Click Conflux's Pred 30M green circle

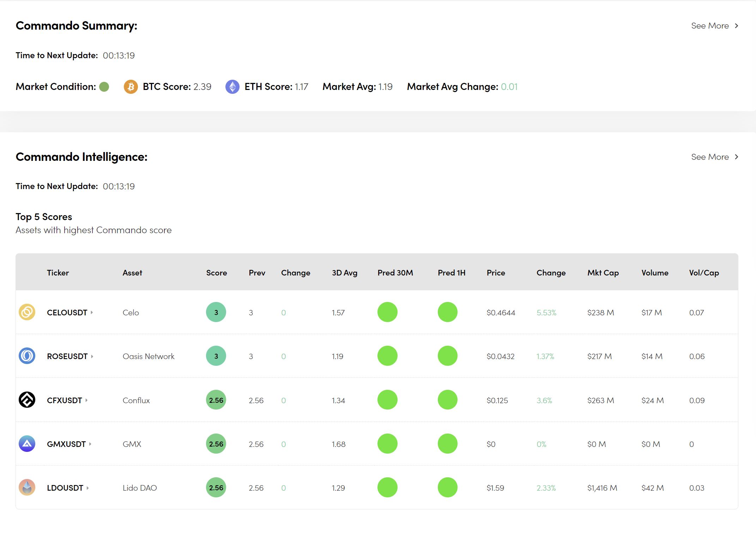[x=387, y=400]
